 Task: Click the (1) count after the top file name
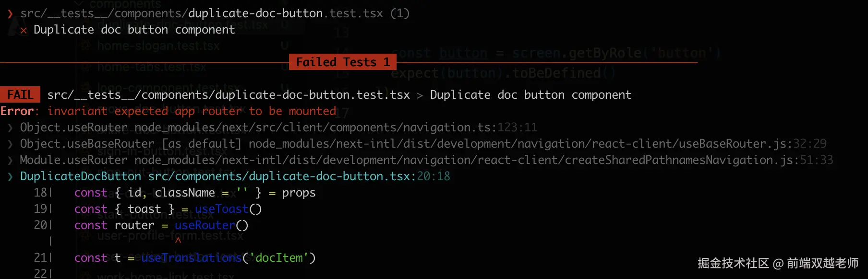click(399, 13)
